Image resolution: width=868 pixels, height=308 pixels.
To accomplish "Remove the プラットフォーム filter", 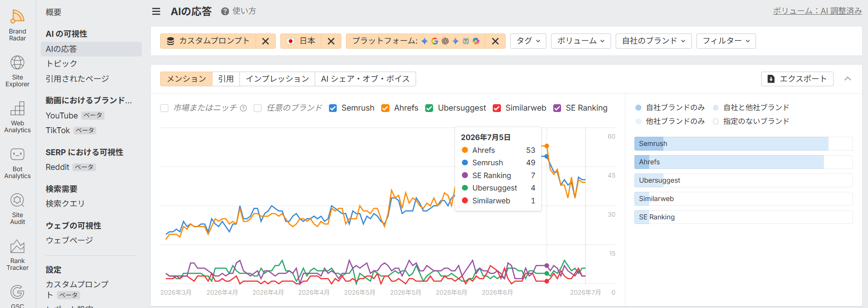I will [495, 41].
